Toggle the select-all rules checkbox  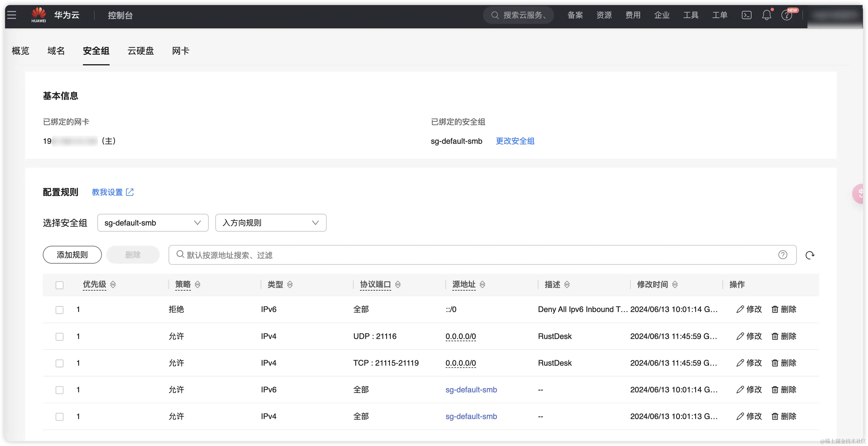point(59,285)
